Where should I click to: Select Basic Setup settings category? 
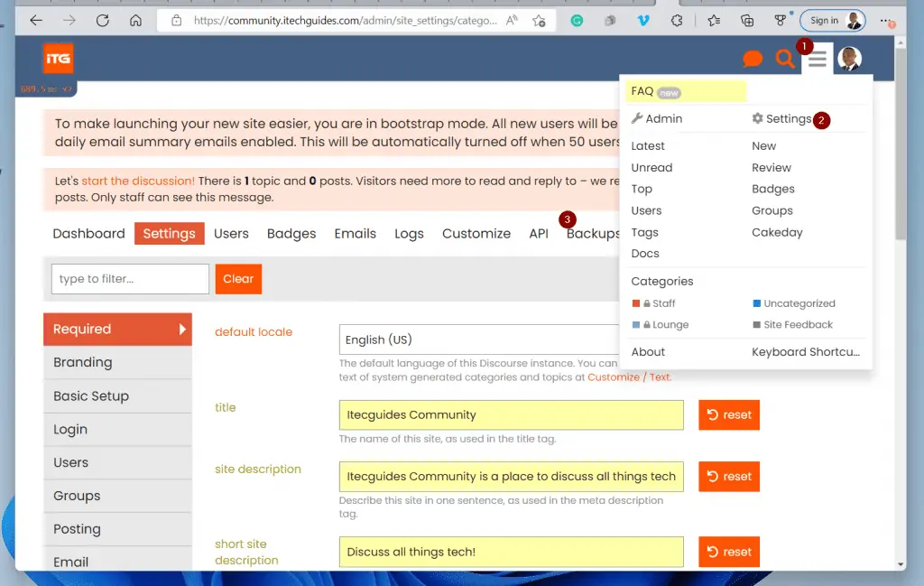[x=118, y=395]
